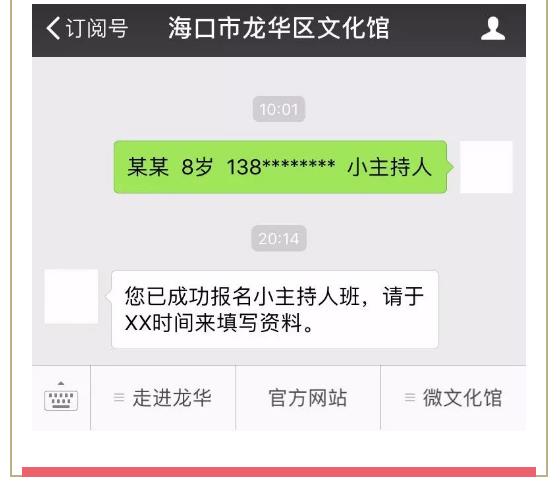Switch to keyboard input icon
The image size is (560, 482).
coord(61,396)
